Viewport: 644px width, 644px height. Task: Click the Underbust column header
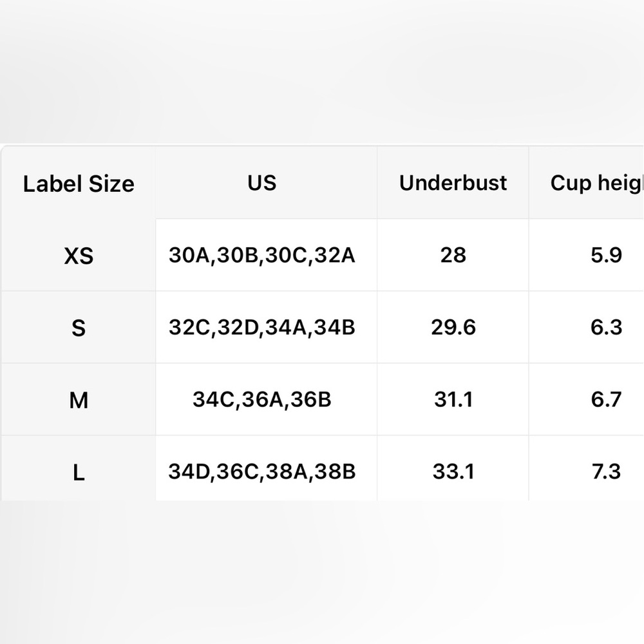click(x=453, y=183)
